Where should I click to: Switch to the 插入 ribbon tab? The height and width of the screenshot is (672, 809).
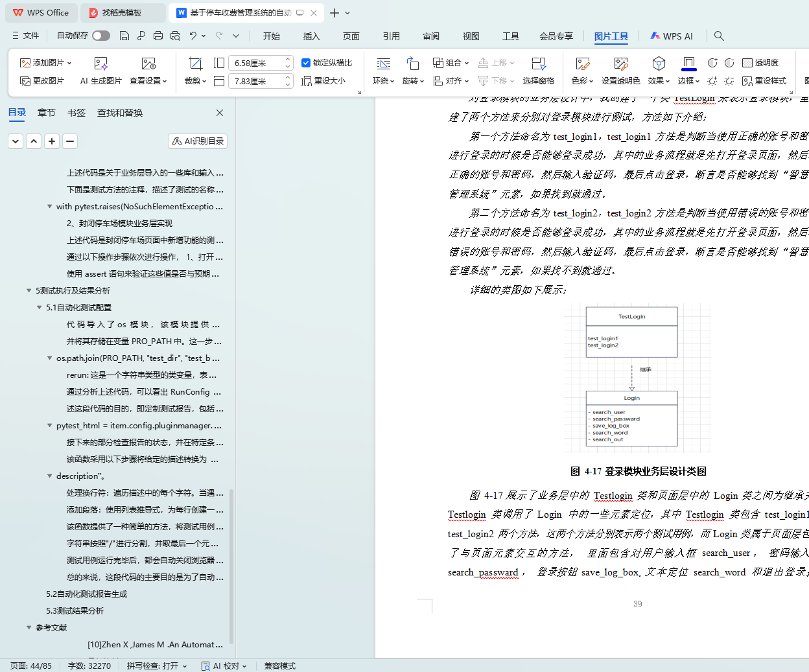tap(312, 36)
